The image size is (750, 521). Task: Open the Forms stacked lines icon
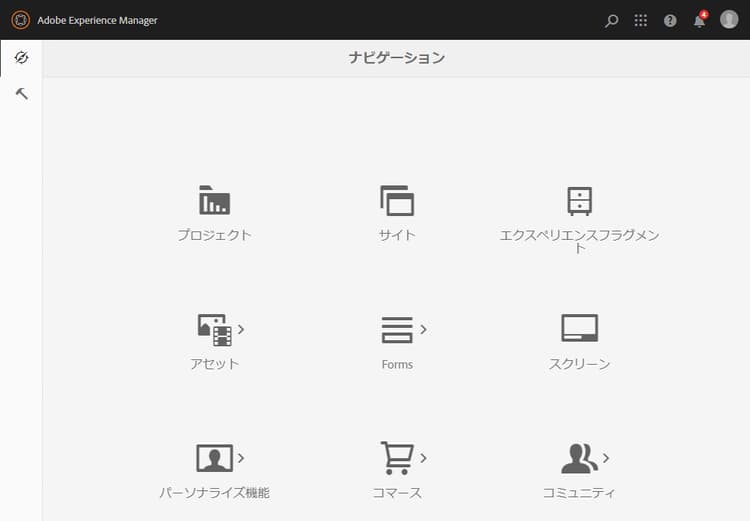point(397,330)
